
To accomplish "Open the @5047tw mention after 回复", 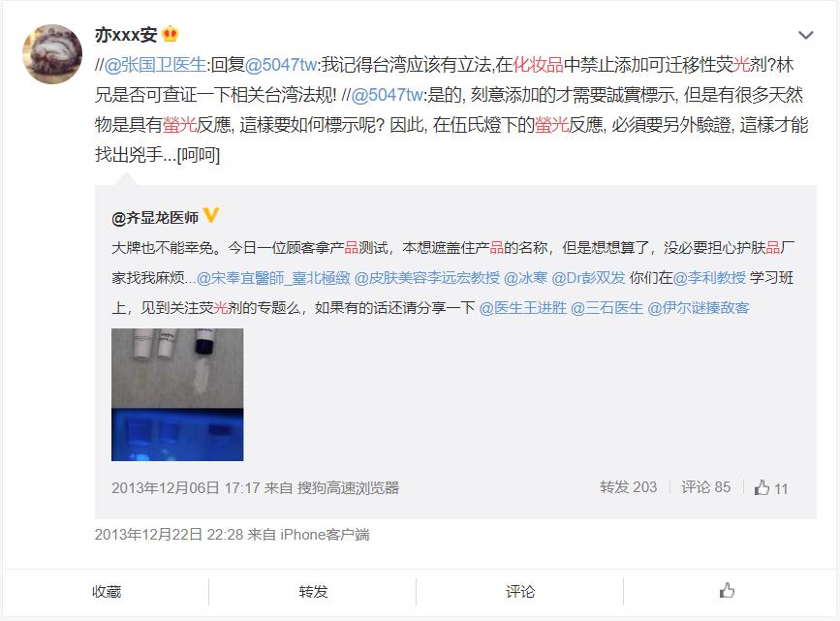I will [x=281, y=65].
